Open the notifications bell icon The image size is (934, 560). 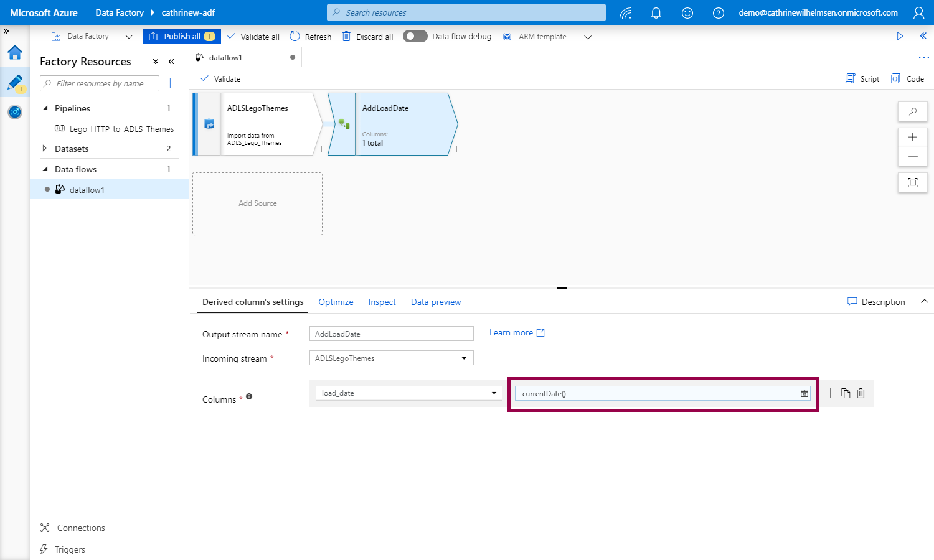[x=656, y=12]
